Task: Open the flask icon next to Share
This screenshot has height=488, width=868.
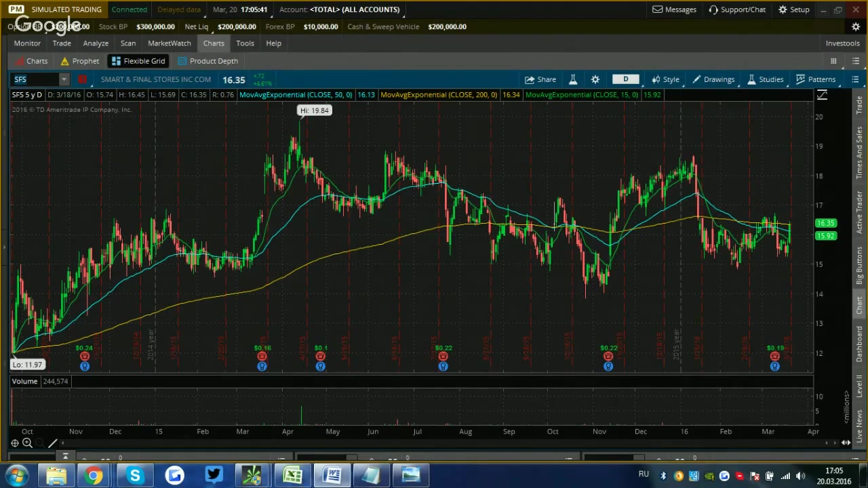Action: point(573,79)
